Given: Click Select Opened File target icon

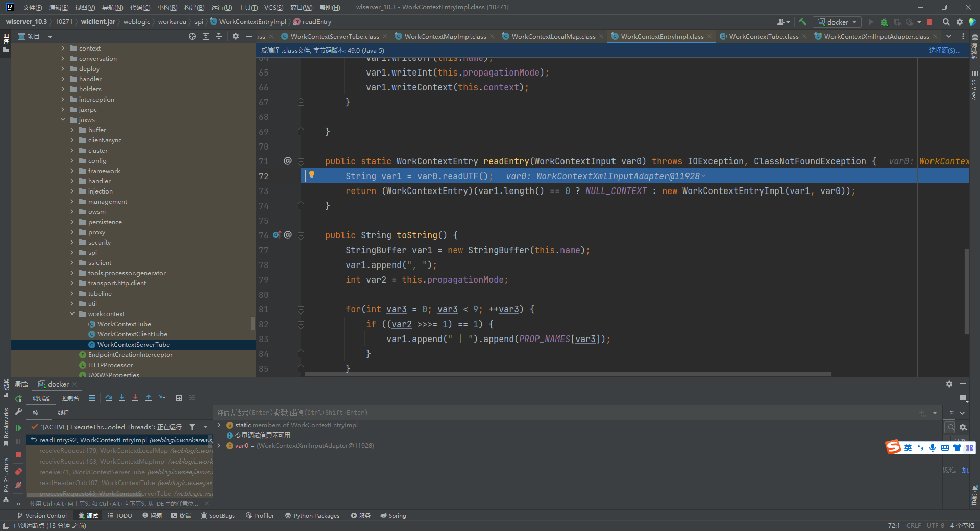Looking at the screenshot, I should pyautogui.click(x=192, y=36).
